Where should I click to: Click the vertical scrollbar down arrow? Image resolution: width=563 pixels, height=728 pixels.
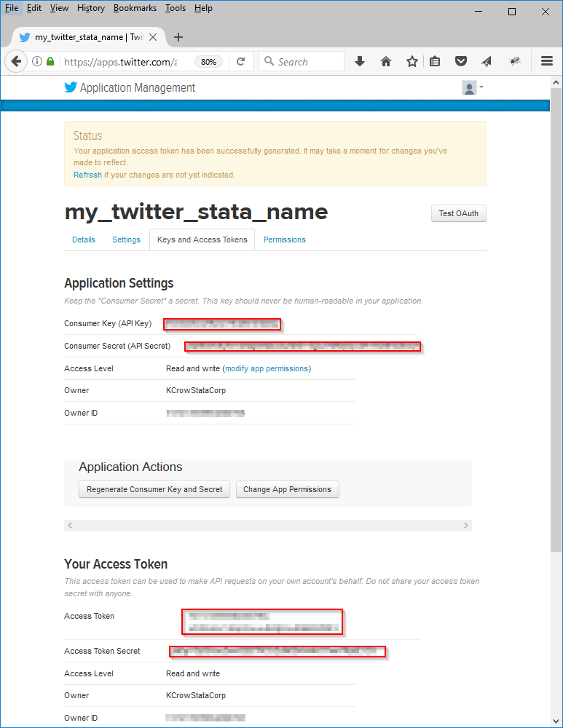(x=556, y=721)
